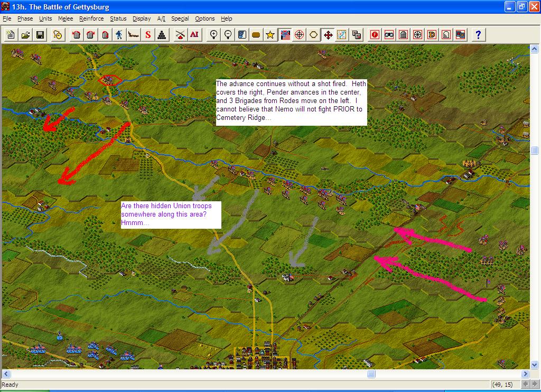The image size is (541, 392).
Task: Click the Ready status bar text
Action: (10, 385)
